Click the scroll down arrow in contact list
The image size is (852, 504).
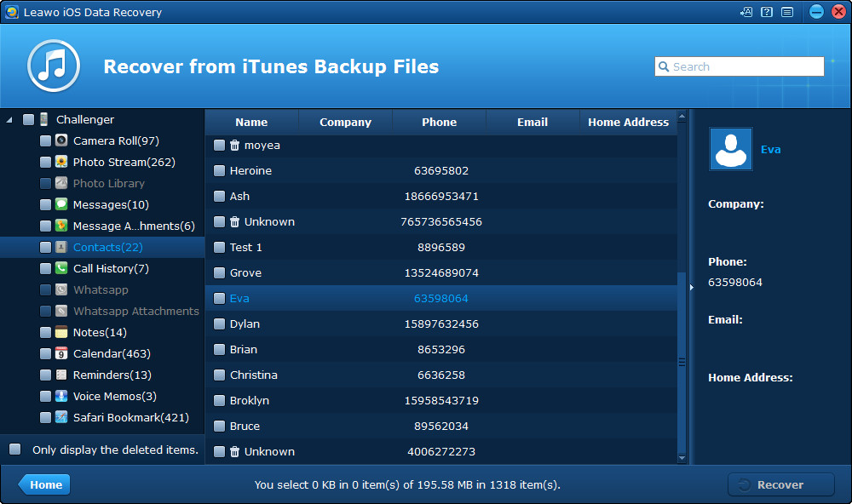click(682, 458)
